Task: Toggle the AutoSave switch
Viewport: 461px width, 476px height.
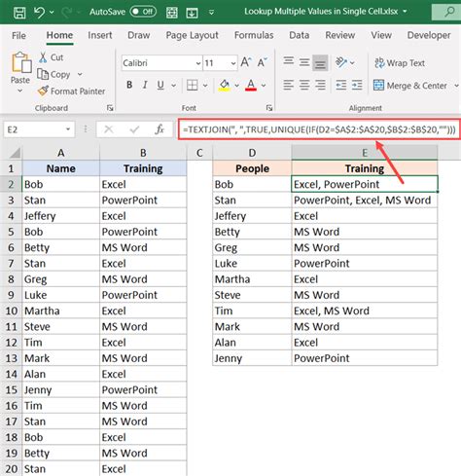Action: tap(143, 12)
